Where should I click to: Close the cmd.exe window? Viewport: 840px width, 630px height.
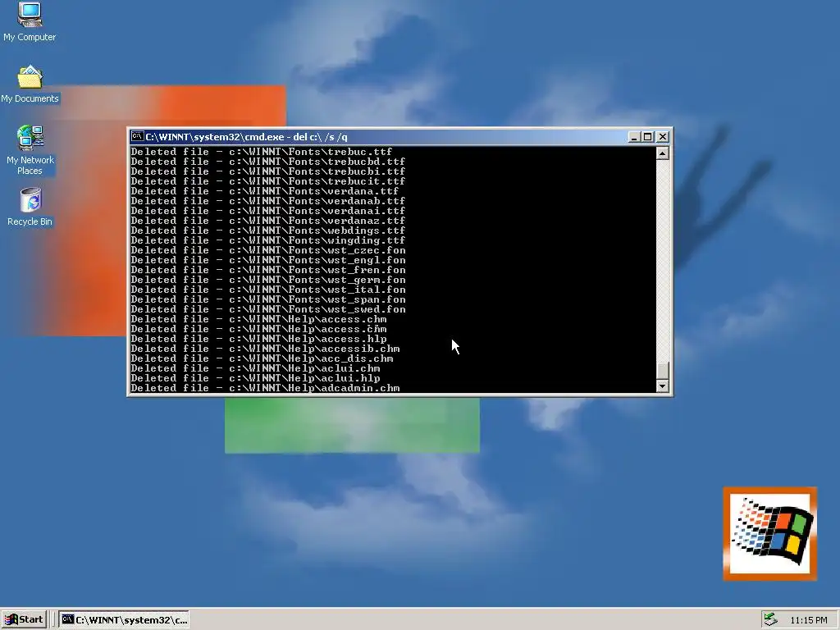pyautogui.click(x=663, y=137)
